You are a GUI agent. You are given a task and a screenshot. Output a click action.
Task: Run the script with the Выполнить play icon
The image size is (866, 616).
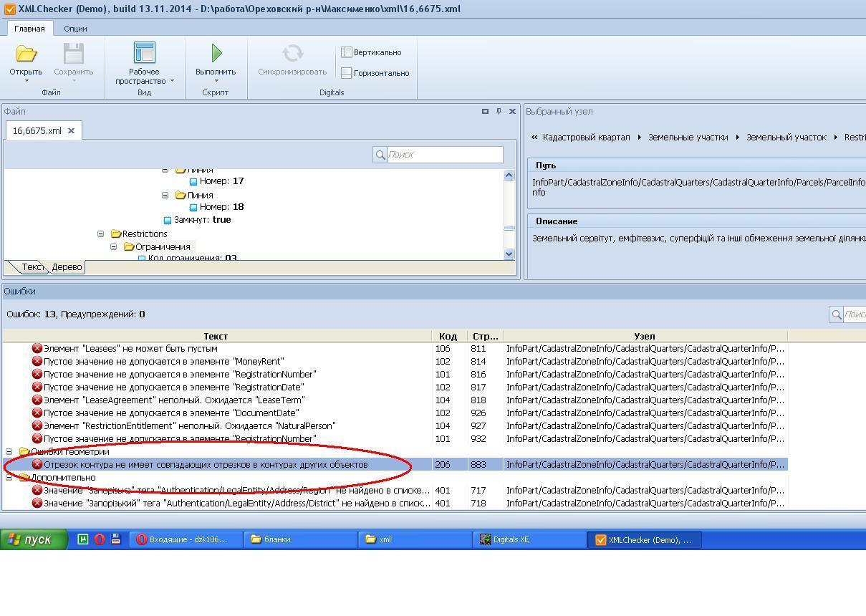pos(216,53)
